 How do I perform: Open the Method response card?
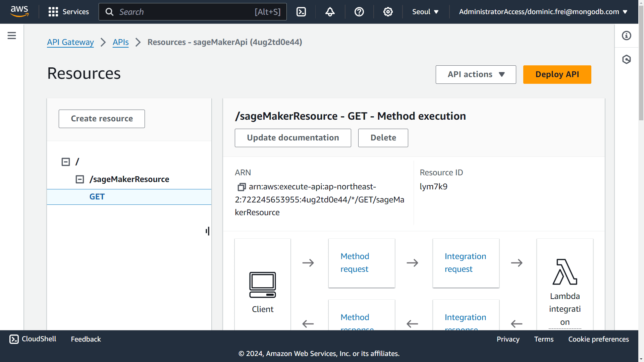pyautogui.click(x=362, y=315)
